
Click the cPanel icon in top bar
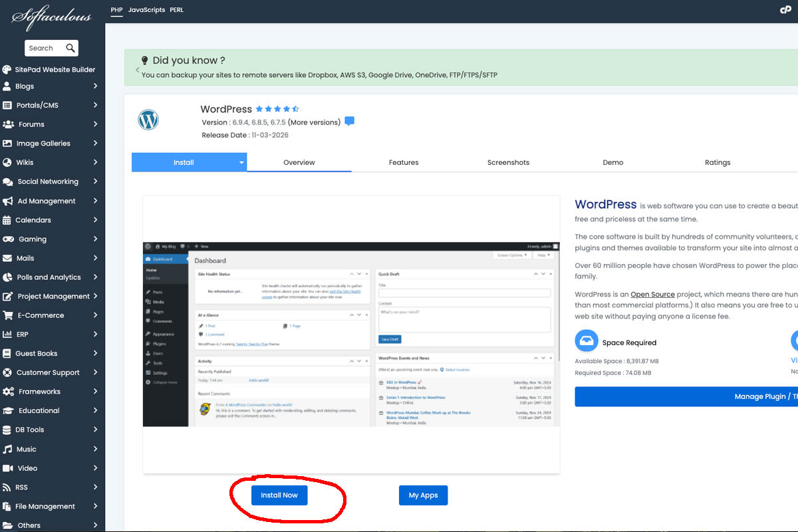785,9
